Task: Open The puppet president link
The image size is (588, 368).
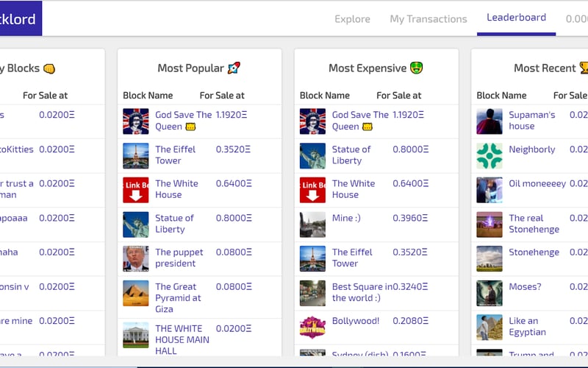Action: (179, 258)
